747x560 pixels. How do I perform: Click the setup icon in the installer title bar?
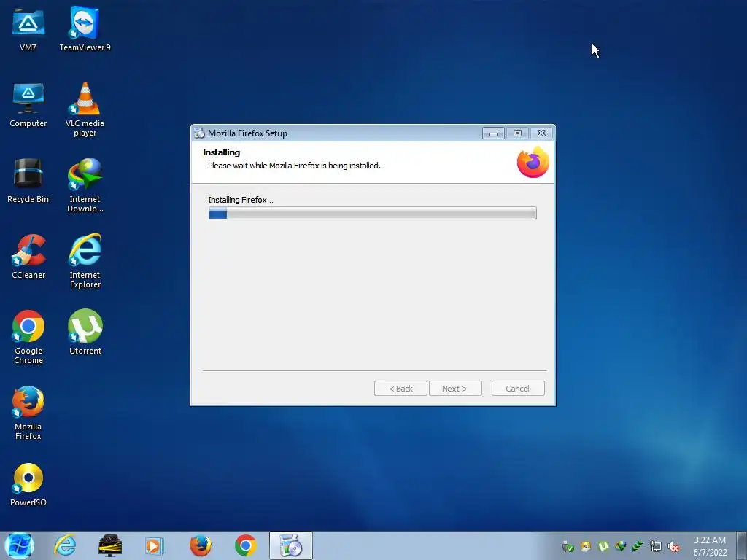pyautogui.click(x=199, y=133)
